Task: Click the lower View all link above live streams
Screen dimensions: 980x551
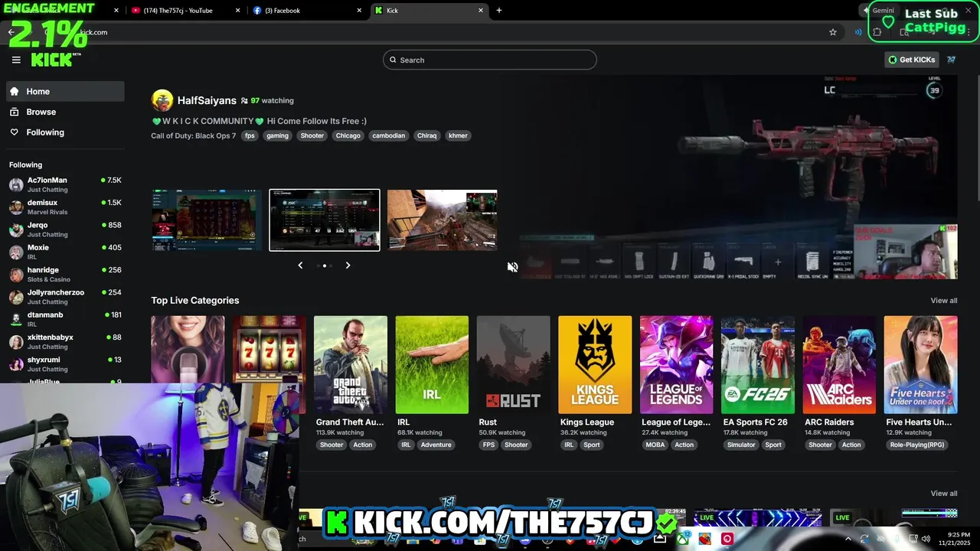Action: (943, 494)
